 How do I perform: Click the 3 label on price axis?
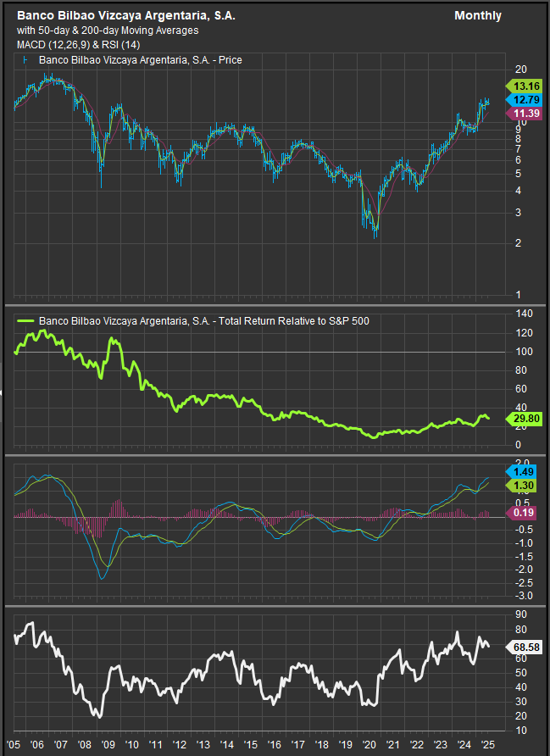(518, 212)
